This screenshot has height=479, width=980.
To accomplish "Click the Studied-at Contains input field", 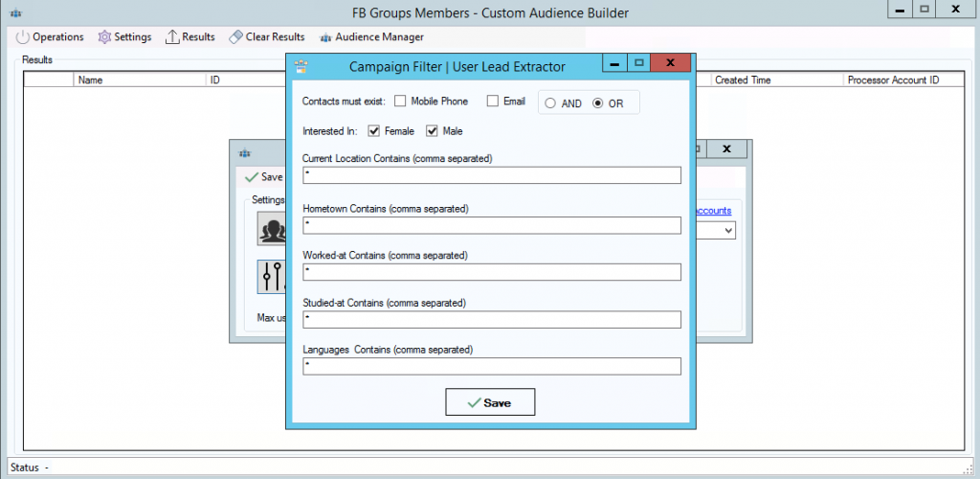I will (x=492, y=320).
